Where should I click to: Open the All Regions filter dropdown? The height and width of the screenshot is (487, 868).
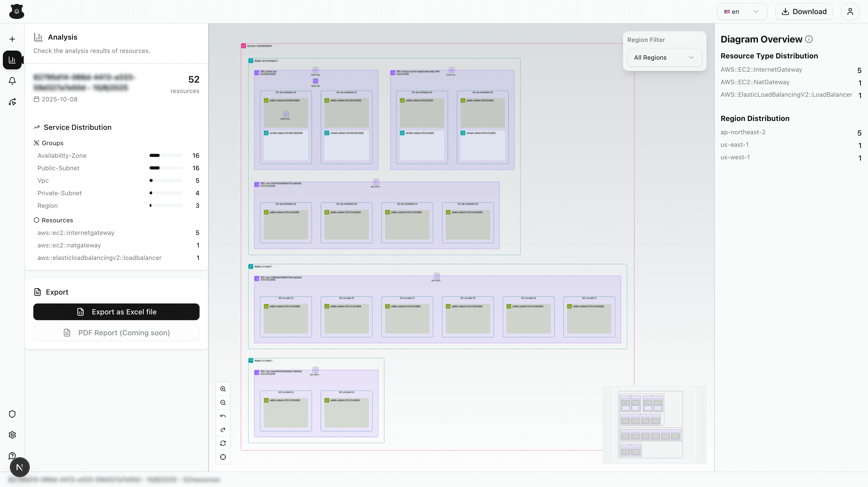(664, 57)
